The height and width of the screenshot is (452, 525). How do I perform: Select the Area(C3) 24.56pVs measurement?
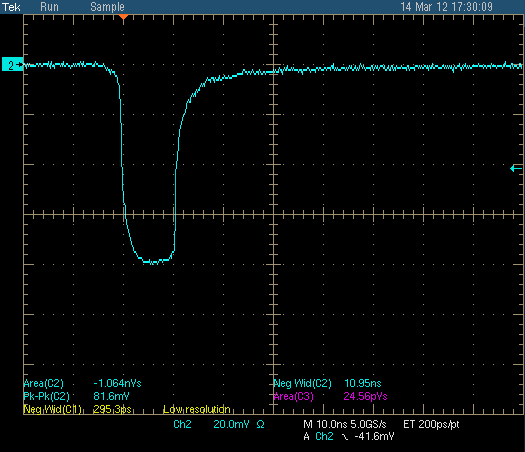point(330,396)
